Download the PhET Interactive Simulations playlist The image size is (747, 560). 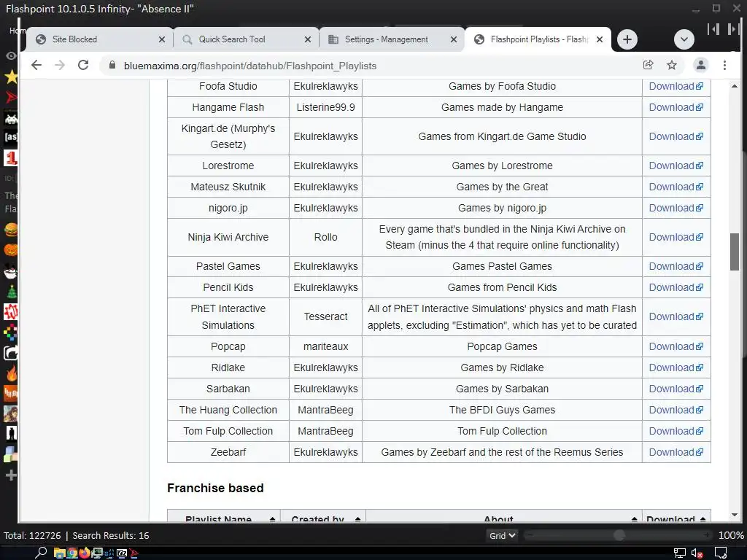coord(676,316)
